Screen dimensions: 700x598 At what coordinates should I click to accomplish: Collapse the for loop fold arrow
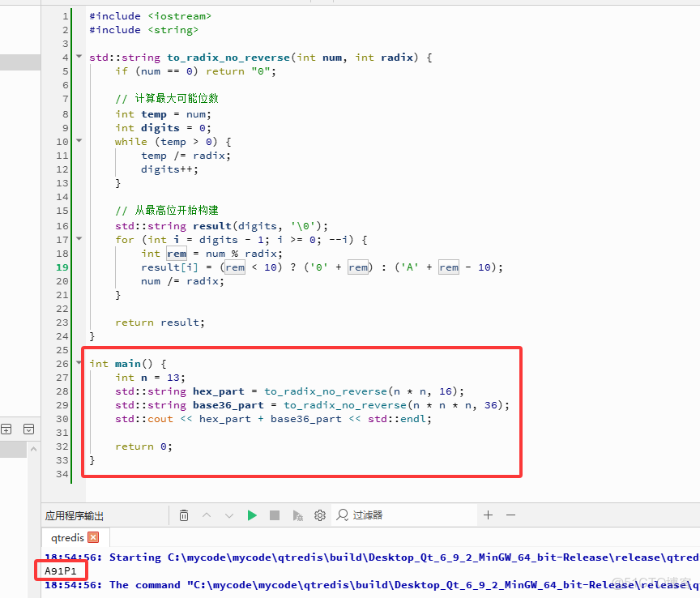[x=79, y=238]
